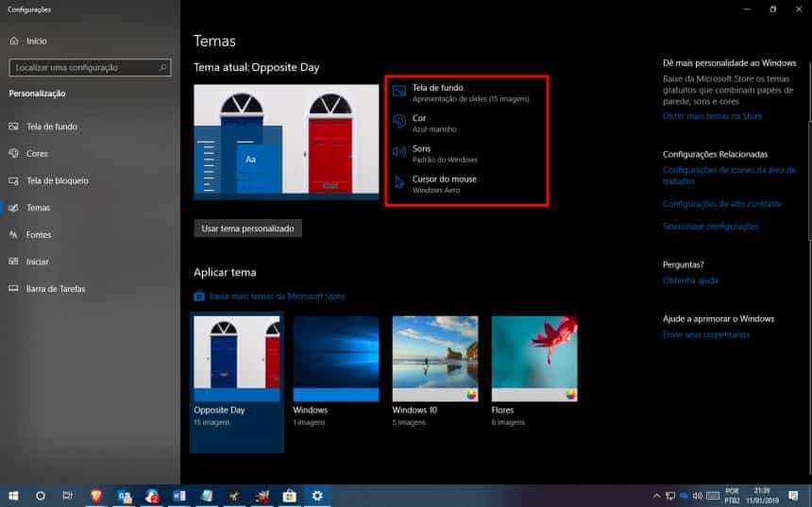This screenshot has height=507, width=812.
Task: Open the volume control in tray
Action: click(698, 496)
